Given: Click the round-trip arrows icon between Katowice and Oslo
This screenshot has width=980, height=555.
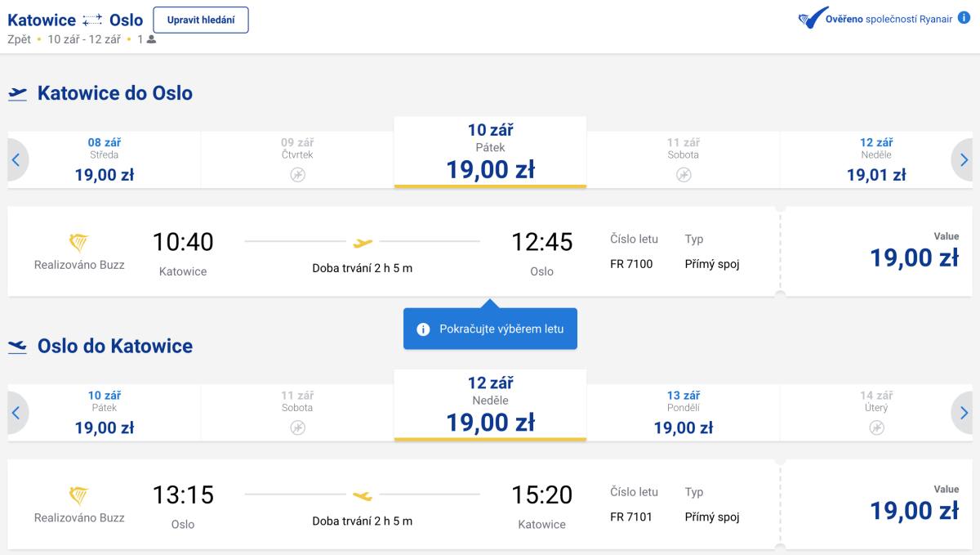Looking at the screenshot, I should [x=92, y=20].
